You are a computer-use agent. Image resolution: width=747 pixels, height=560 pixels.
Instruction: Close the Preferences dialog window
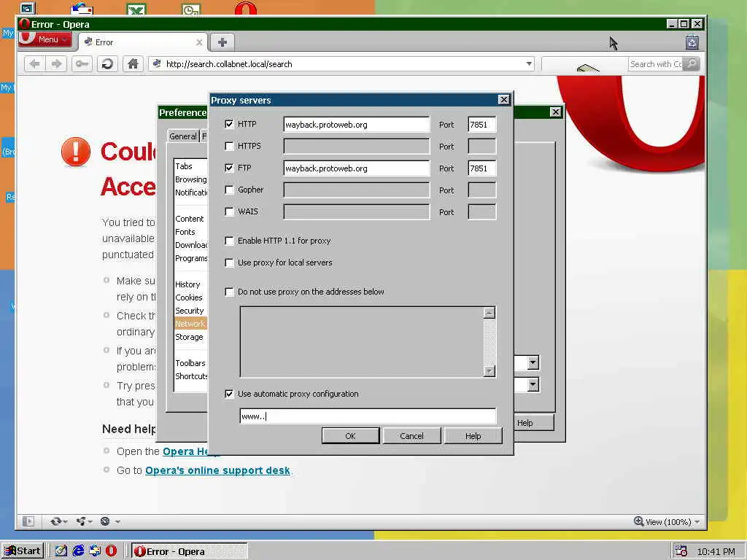(555, 112)
